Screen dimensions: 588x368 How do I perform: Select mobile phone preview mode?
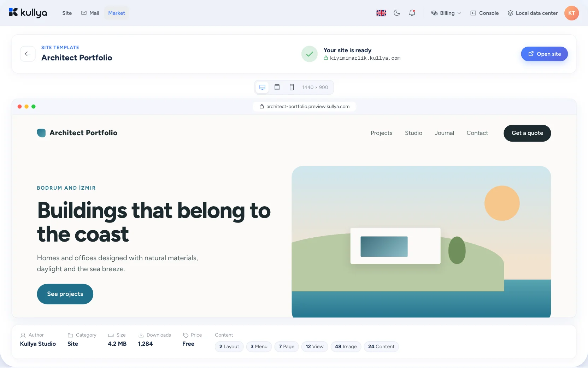coord(292,87)
